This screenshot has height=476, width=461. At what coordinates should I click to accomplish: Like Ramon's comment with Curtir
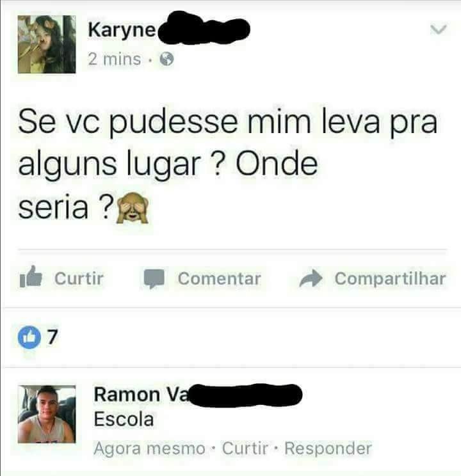coord(245,448)
